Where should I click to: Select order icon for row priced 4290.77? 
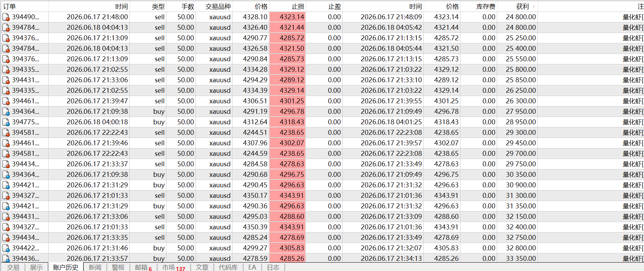(6, 38)
